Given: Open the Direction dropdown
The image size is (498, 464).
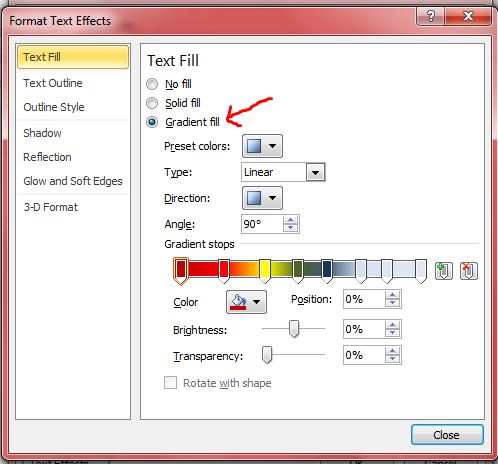Looking at the screenshot, I should [262, 198].
